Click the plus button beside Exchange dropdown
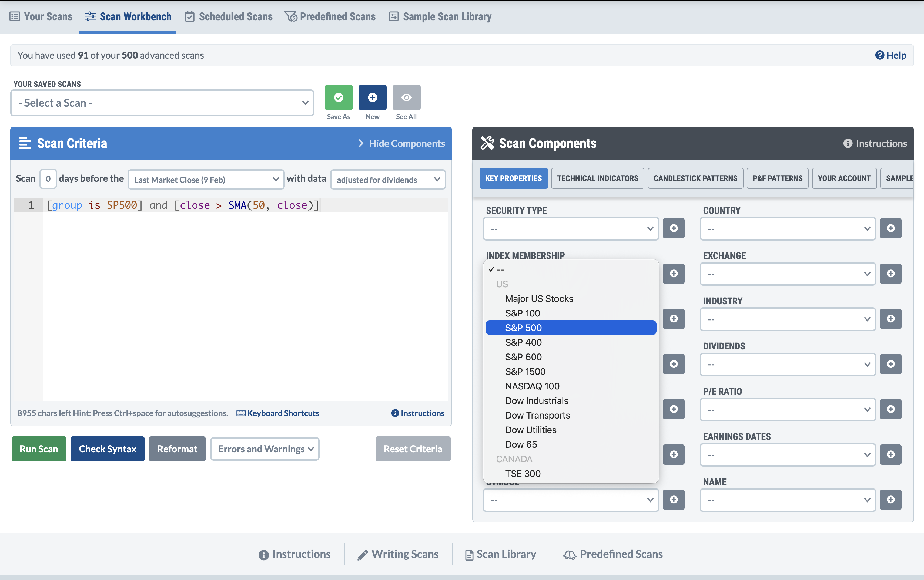924x580 pixels. (890, 274)
